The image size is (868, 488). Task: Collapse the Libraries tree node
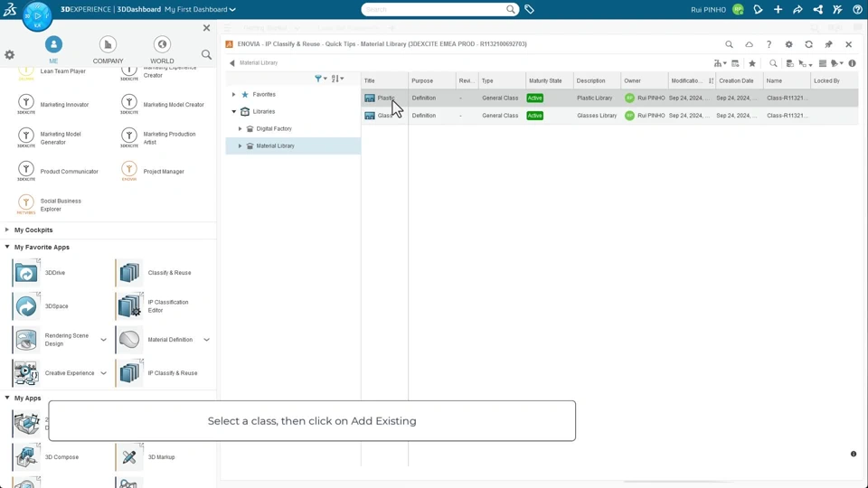(234, 112)
